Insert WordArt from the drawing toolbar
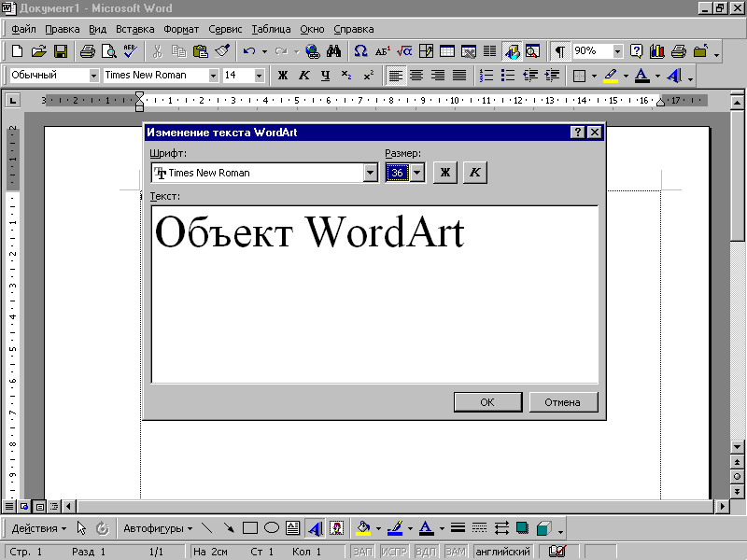 pyautogui.click(x=315, y=528)
